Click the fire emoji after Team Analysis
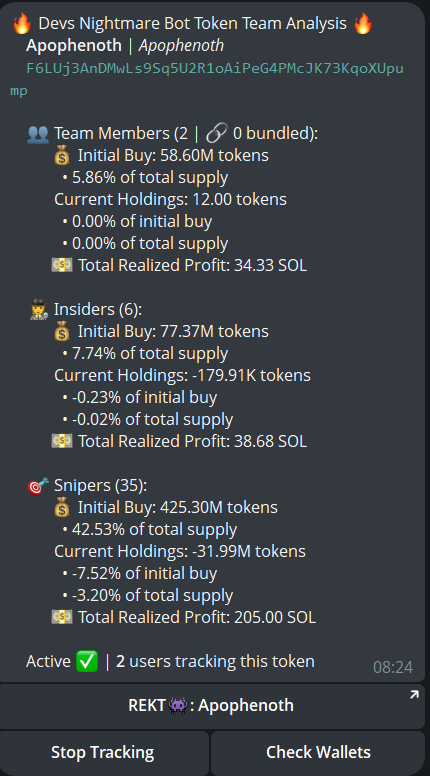This screenshot has width=430, height=776. click(x=363, y=23)
